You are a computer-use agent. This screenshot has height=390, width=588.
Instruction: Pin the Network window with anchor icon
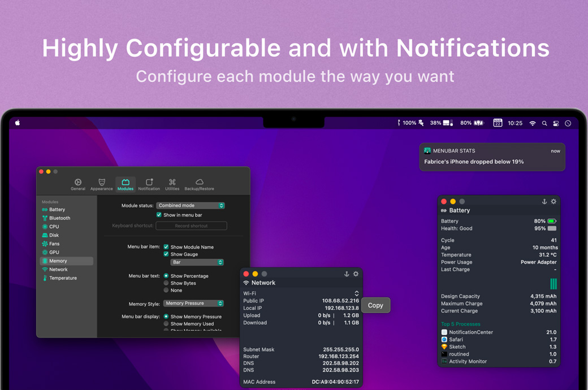tap(347, 274)
